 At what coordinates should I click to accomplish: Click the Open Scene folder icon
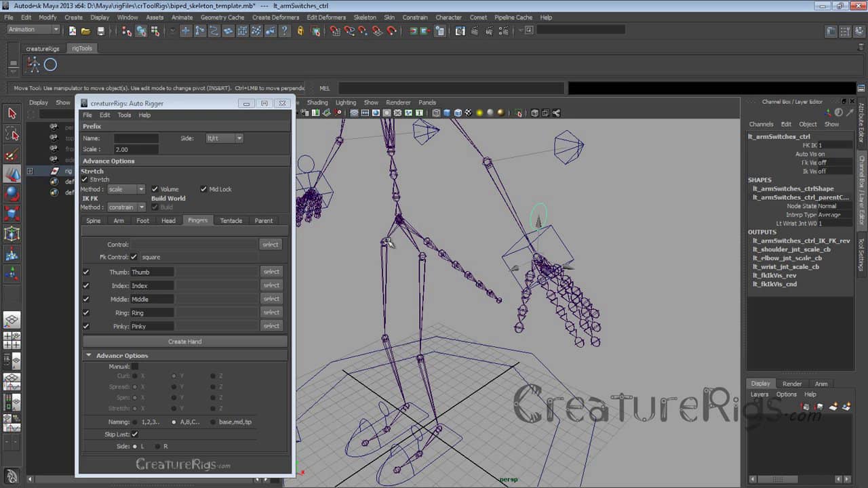pyautogui.click(x=86, y=30)
